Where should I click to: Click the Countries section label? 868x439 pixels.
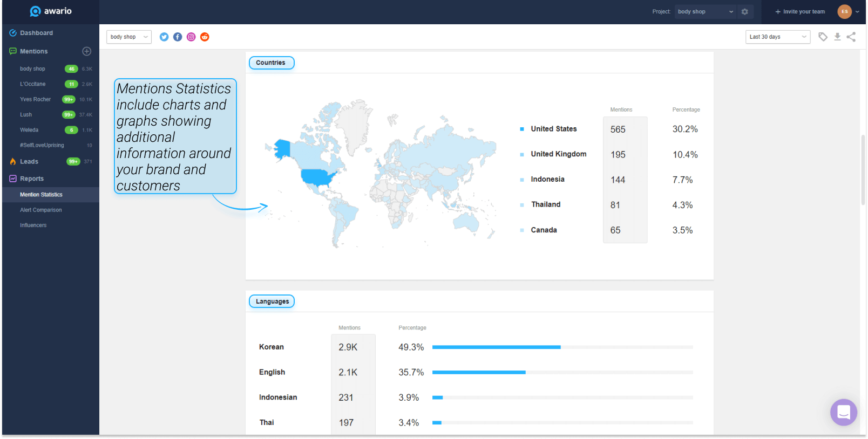tap(272, 63)
